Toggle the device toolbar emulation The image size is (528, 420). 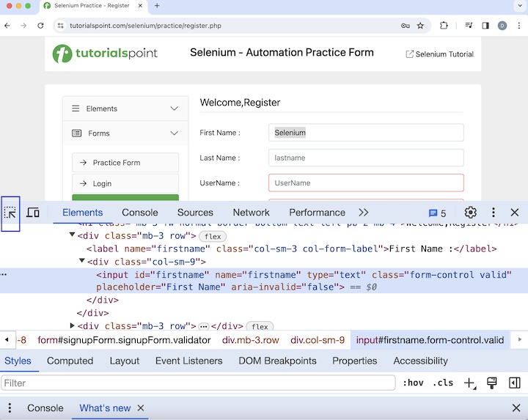33,213
